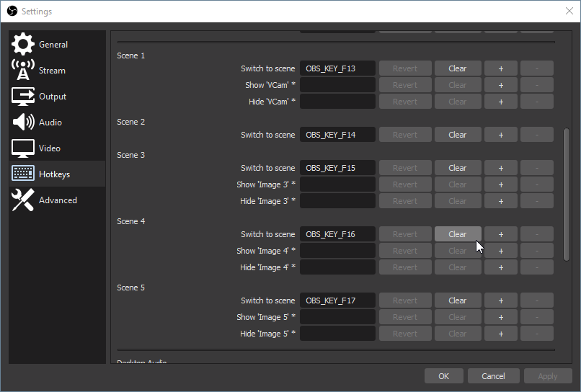
Task: Click the Audio speaker icon
Action: pyautogui.click(x=23, y=122)
